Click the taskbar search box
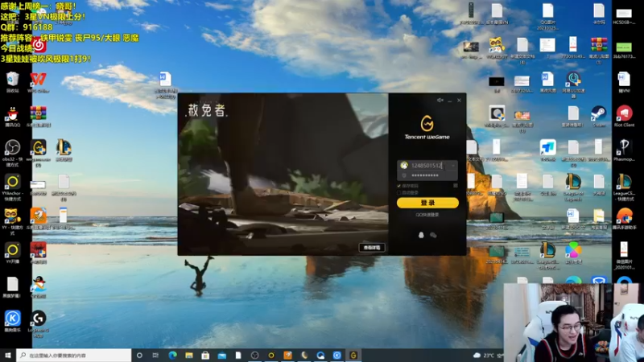644x362 pixels. pyautogui.click(x=74, y=355)
